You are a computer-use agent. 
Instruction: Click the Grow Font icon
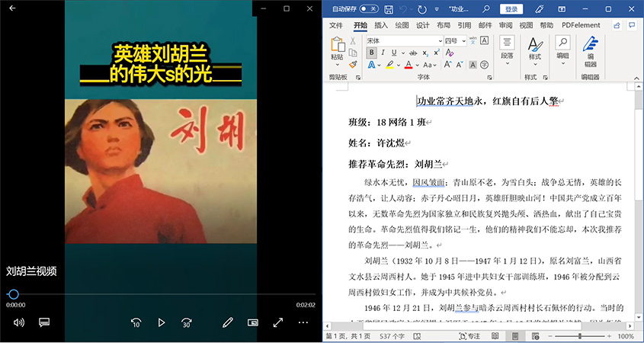[447, 65]
